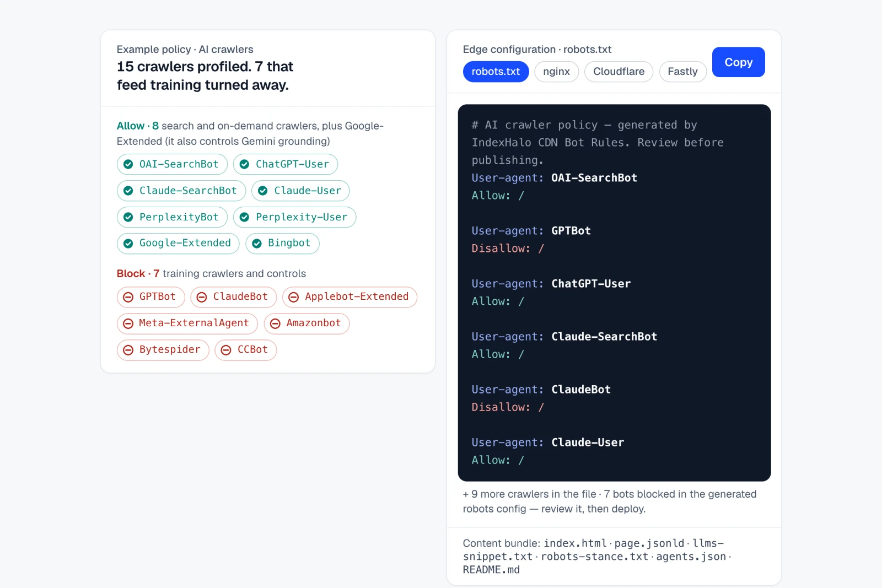Click the Amazonbot chip label
The image size is (882, 588).
pos(314,323)
